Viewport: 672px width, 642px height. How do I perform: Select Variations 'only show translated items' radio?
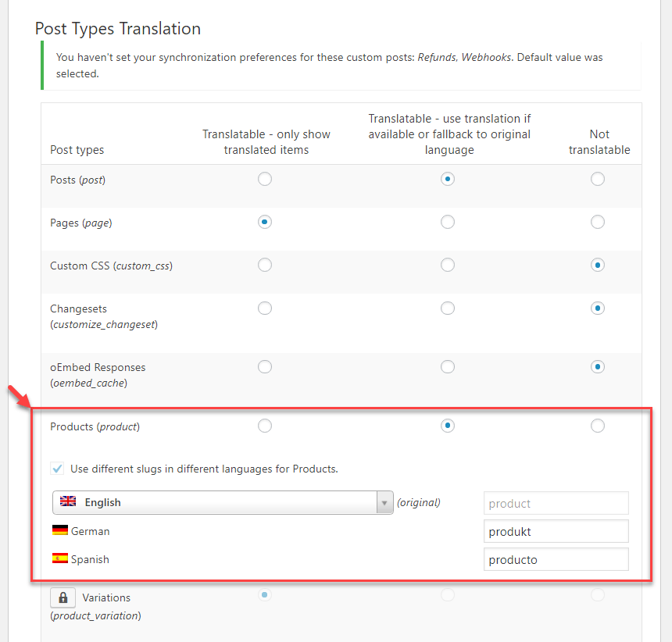pyautogui.click(x=265, y=595)
